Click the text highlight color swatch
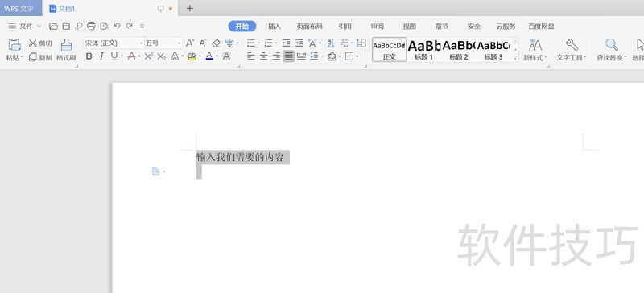644x293 pixels. [192, 56]
